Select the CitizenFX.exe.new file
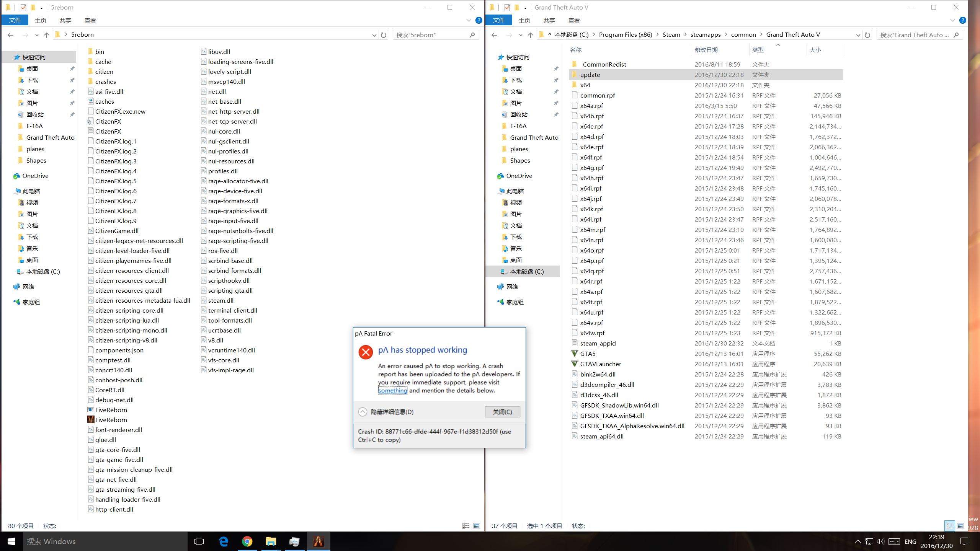 click(x=120, y=111)
